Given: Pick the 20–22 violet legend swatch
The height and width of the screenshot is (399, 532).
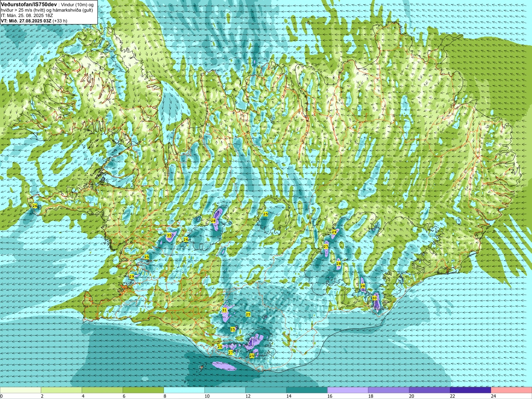Looking at the screenshot, I should (x=430, y=390).
